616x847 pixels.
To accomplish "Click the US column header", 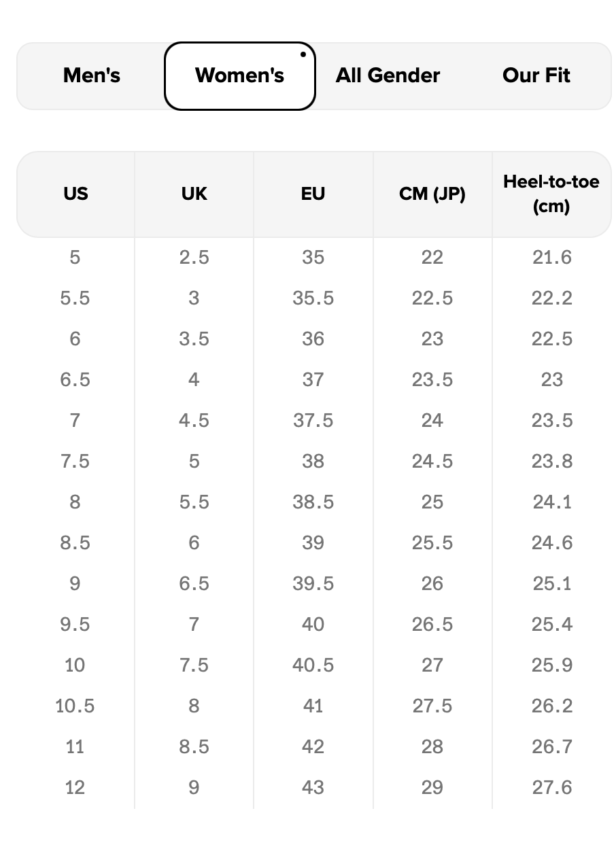I will pyautogui.click(x=75, y=194).
